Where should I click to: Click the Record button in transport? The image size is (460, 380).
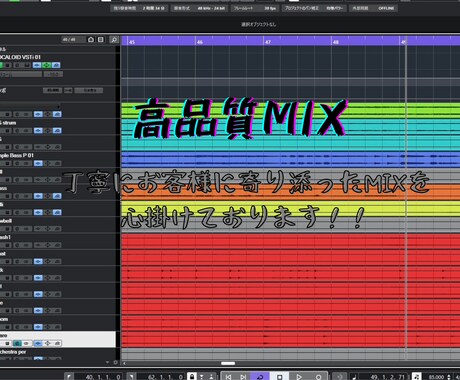318,377
